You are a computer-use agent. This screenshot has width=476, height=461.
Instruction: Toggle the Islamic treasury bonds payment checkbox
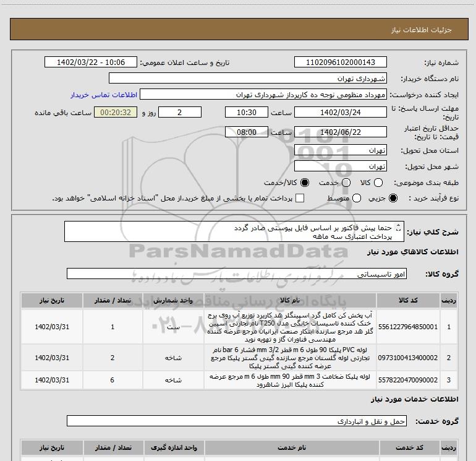(300, 198)
